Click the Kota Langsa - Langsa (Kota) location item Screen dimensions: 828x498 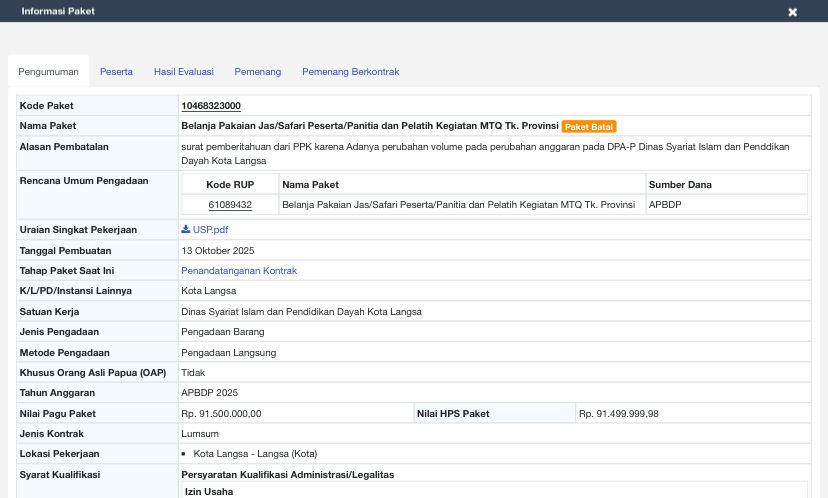(x=255, y=454)
